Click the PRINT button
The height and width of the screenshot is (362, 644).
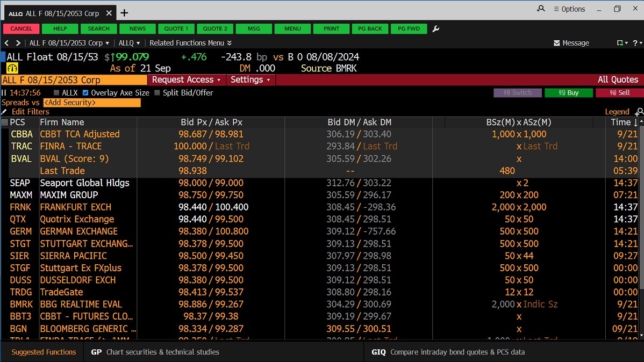(332, 28)
